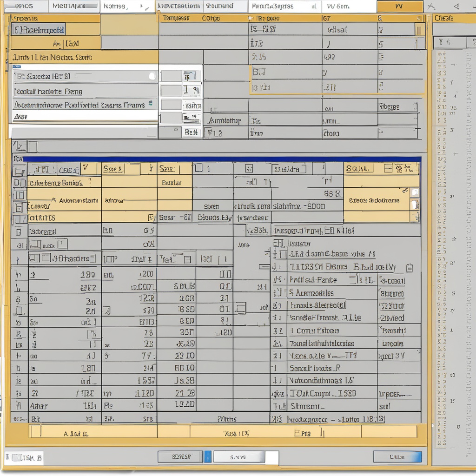Switch to the highlighted yellow W tab
The width and height of the screenshot is (476, 476).
click(x=399, y=7)
